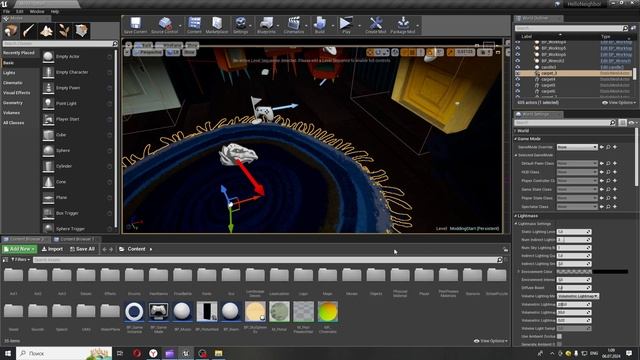
Task: Toggle Use Ambient Occlusion checkbox
Action: point(559,336)
